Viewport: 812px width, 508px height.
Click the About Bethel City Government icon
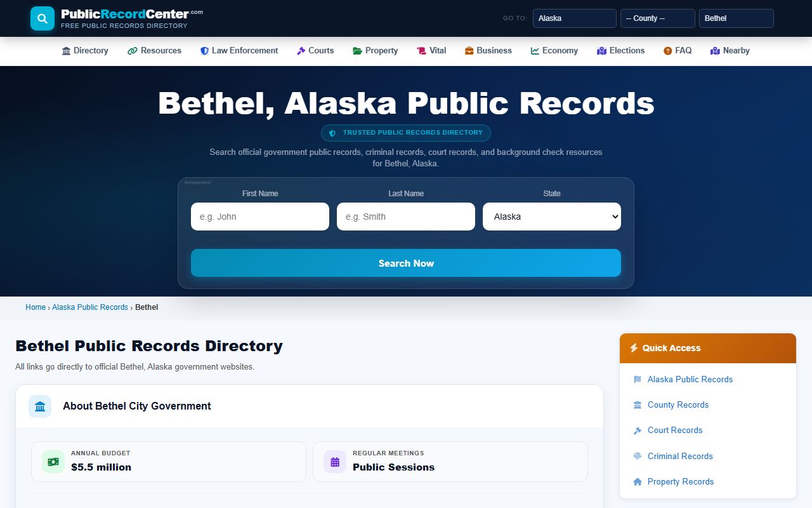click(x=40, y=406)
